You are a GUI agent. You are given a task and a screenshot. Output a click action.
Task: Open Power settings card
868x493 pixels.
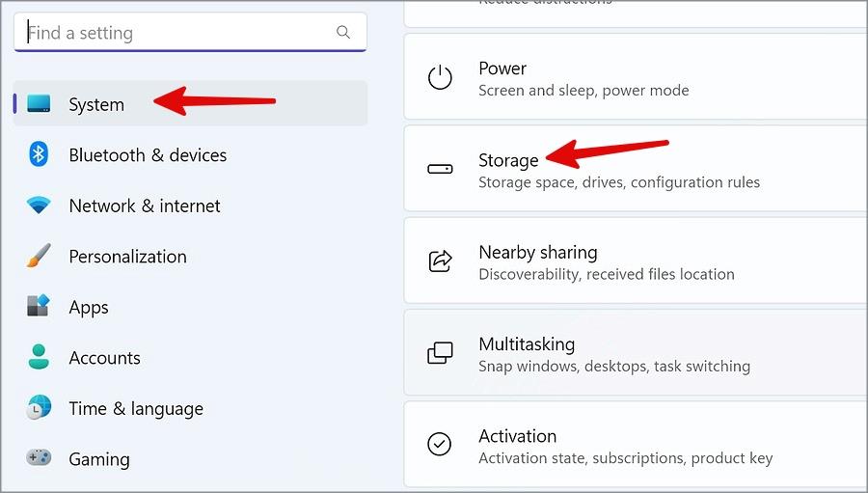[636, 76]
